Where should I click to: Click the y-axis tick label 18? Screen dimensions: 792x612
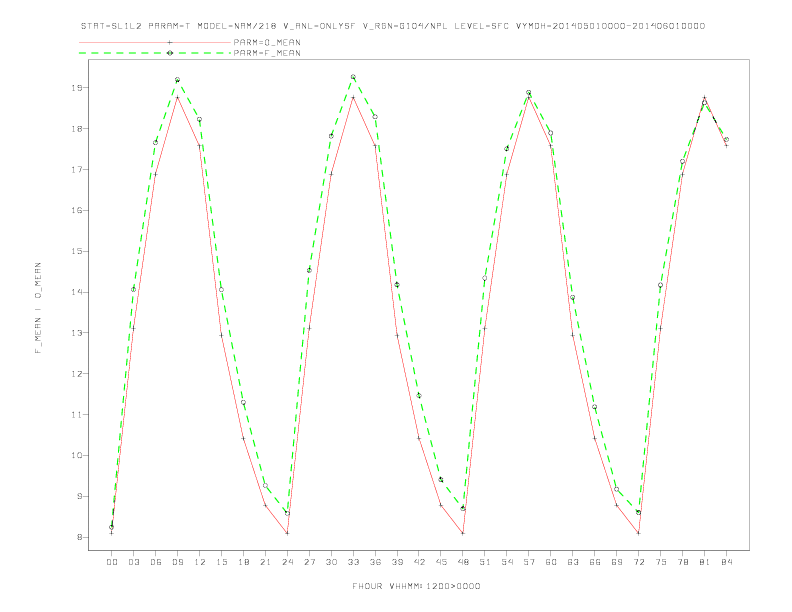click(x=77, y=129)
